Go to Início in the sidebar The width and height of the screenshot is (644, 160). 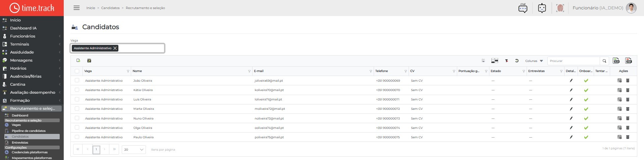(15, 20)
